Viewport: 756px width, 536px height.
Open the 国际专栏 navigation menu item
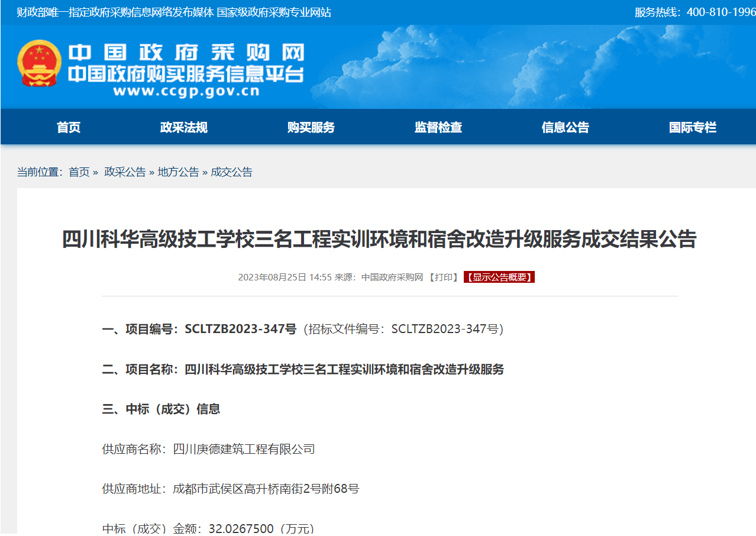click(693, 127)
